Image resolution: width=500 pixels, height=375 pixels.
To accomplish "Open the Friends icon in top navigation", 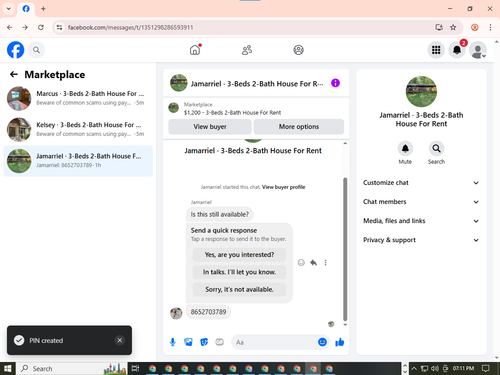I will [247, 50].
